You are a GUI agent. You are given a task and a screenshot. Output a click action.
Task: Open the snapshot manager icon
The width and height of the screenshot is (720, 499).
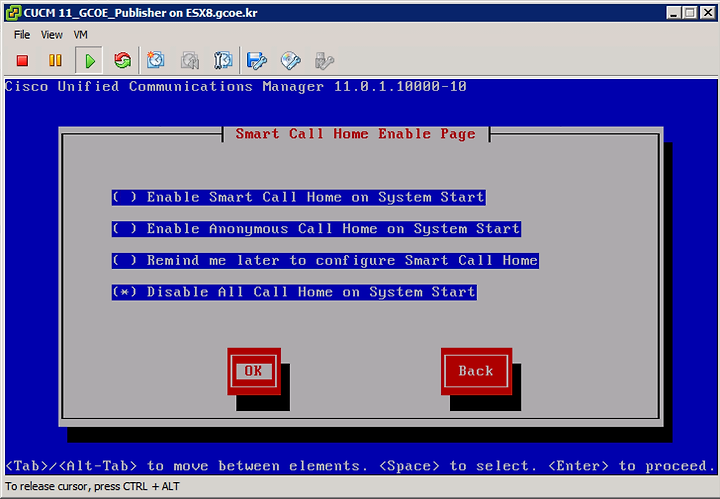[223, 60]
